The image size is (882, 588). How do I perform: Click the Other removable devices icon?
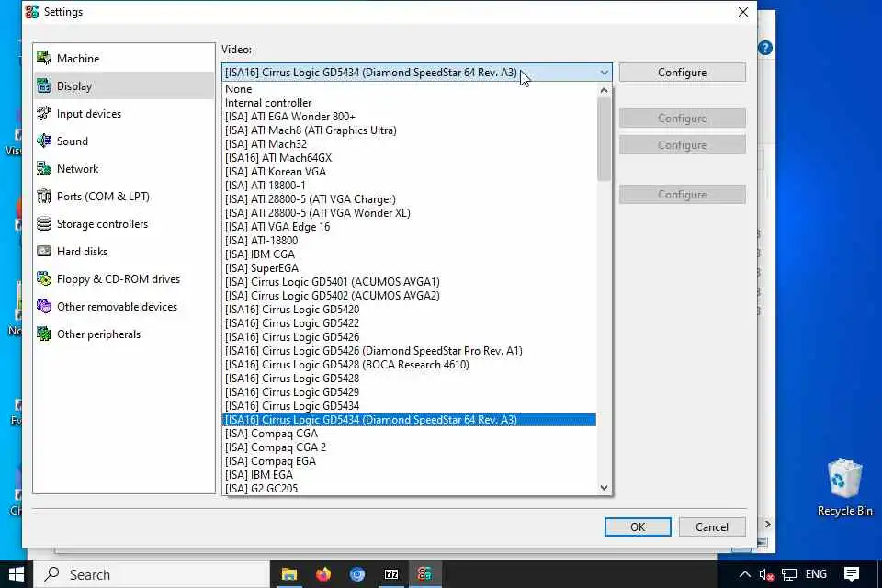click(x=44, y=306)
